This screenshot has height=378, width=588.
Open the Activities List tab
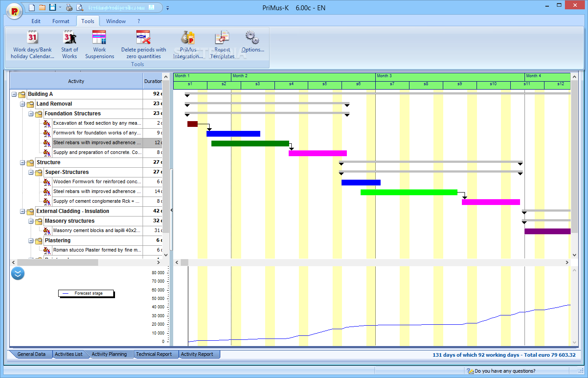tap(68, 354)
